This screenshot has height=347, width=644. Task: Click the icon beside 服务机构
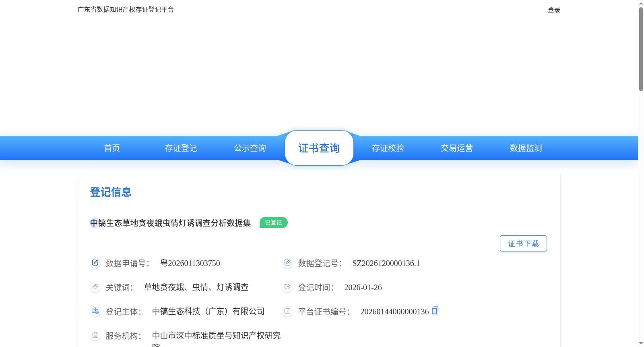95,335
